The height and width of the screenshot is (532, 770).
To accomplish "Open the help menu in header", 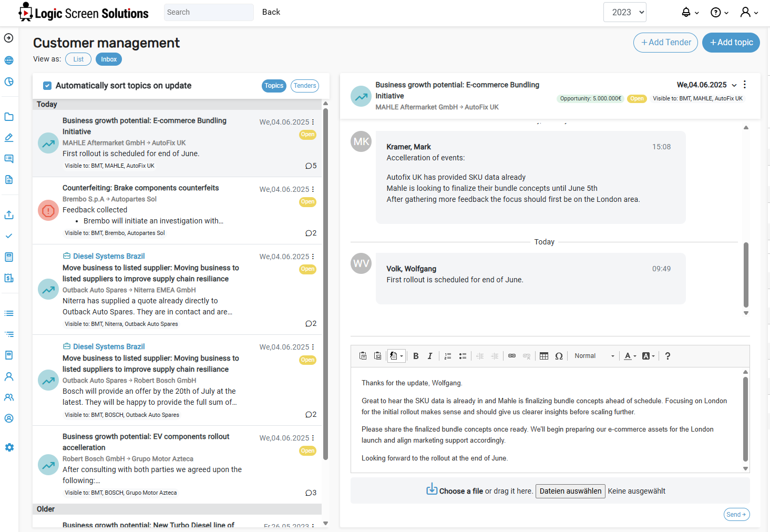I will pos(720,12).
